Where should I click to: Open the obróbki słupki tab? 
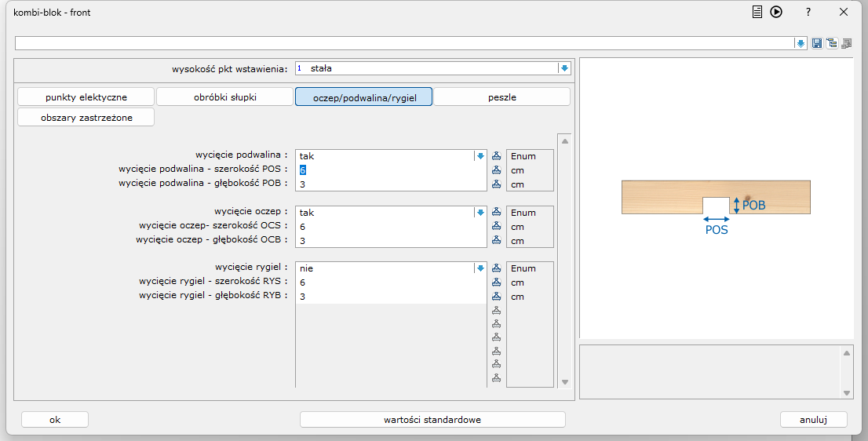pyautogui.click(x=225, y=97)
